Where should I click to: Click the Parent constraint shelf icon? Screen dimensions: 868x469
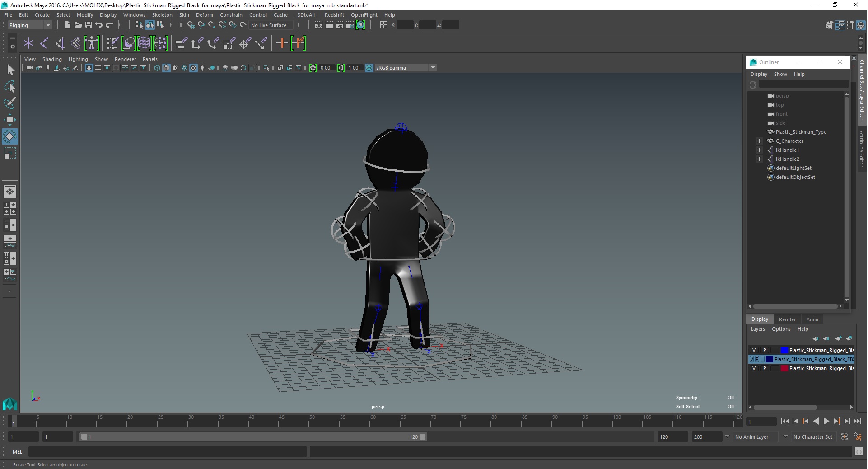(182, 43)
